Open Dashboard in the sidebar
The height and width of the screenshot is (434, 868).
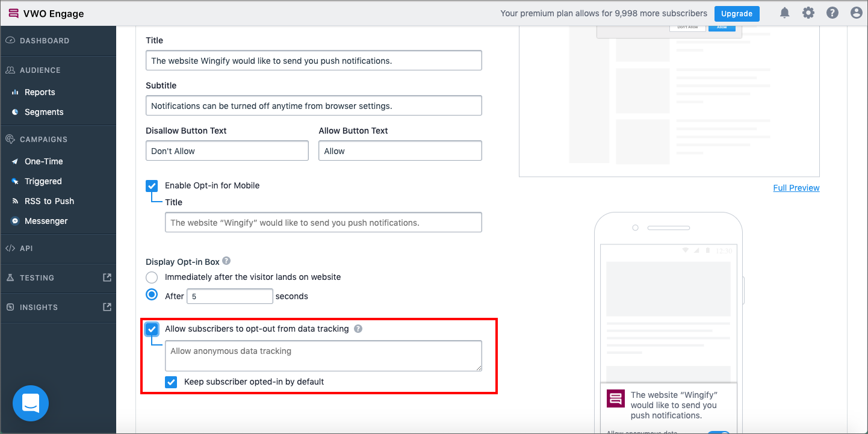pyautogui.click(x=45, y=41)
